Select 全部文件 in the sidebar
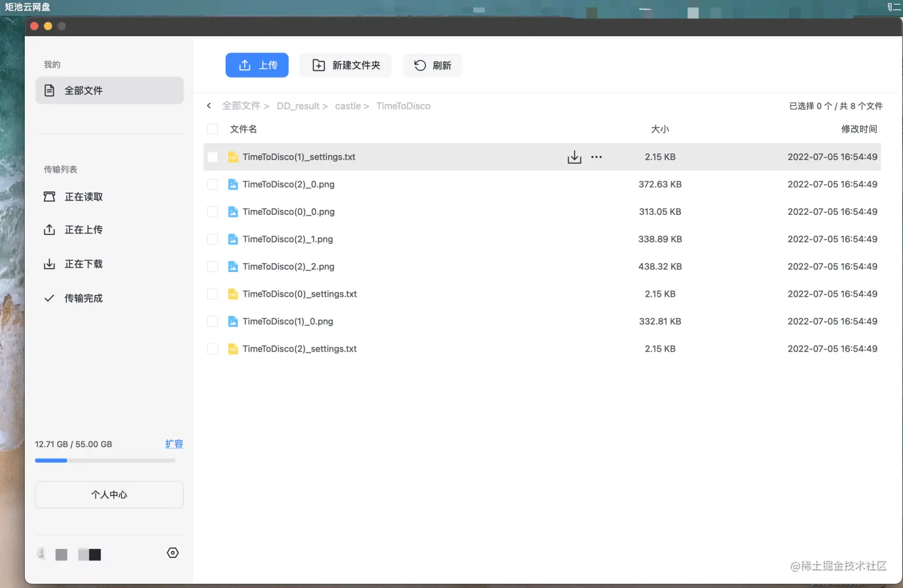 pos(83,90)
